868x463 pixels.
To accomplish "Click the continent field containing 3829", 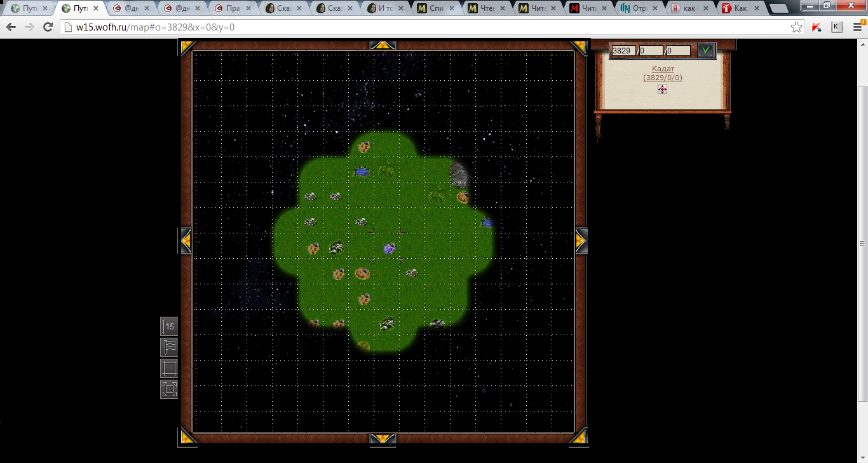I will [x=623, y=51].
